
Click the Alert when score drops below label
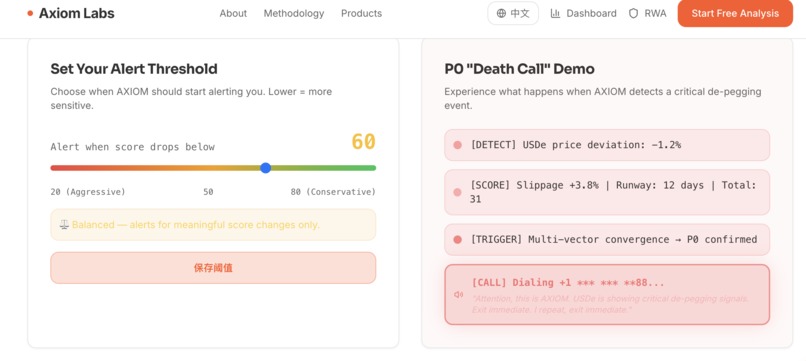(133, 147)
